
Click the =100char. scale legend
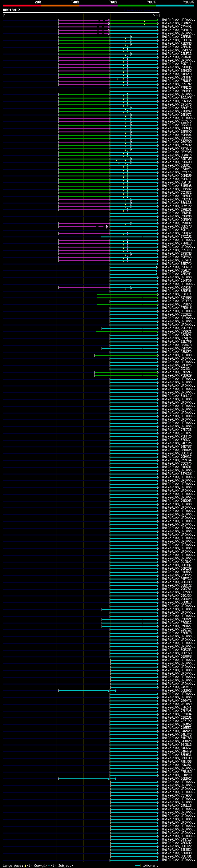[147, 866]
